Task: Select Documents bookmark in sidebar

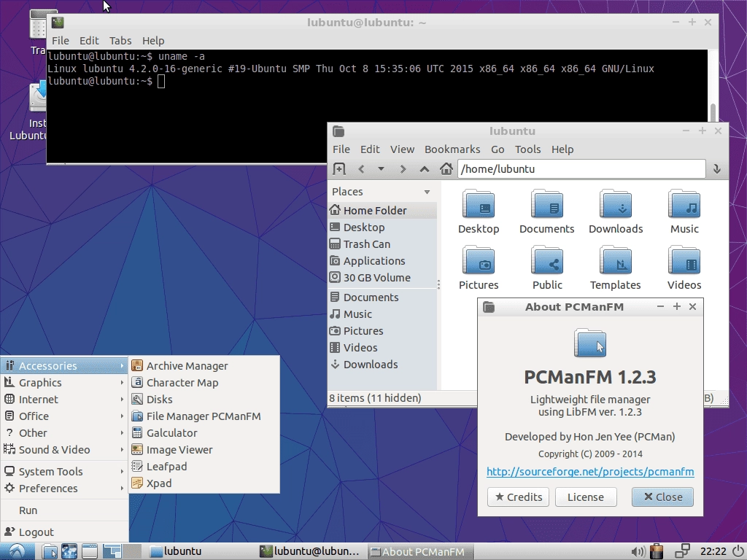Action: tap(382, 297)
